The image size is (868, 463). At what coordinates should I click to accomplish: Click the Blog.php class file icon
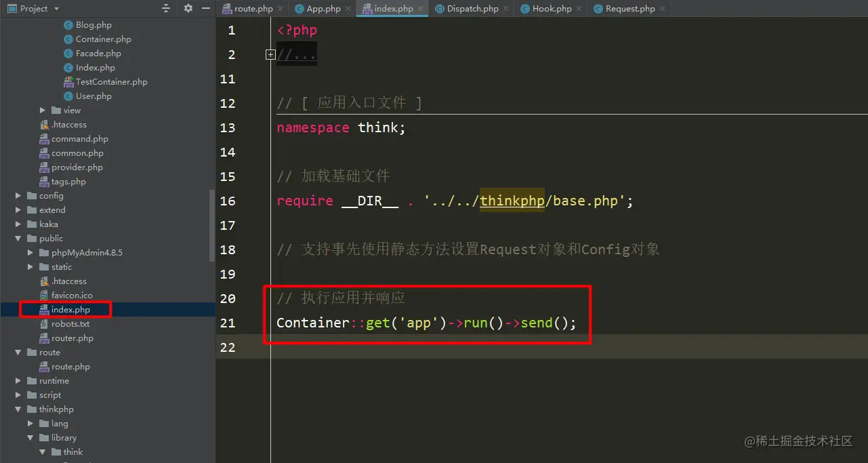pyautogui.click(x=68, y=25)
